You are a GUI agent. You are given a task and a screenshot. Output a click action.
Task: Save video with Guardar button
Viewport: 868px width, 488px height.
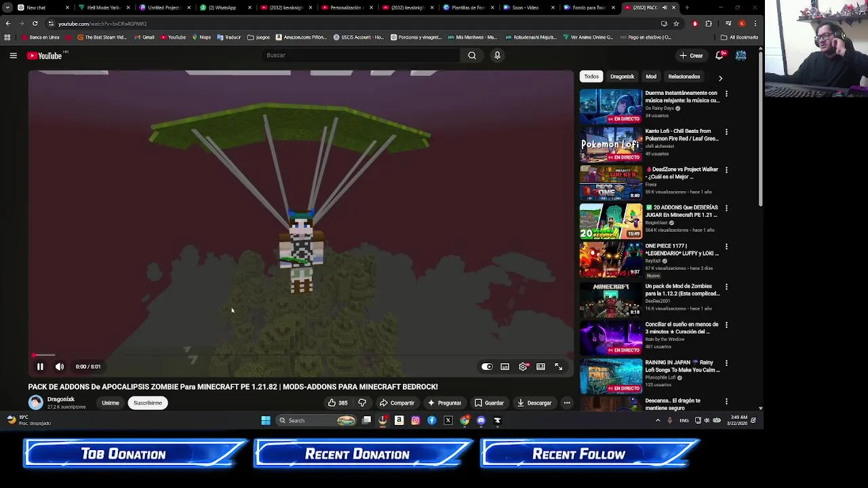489,403
